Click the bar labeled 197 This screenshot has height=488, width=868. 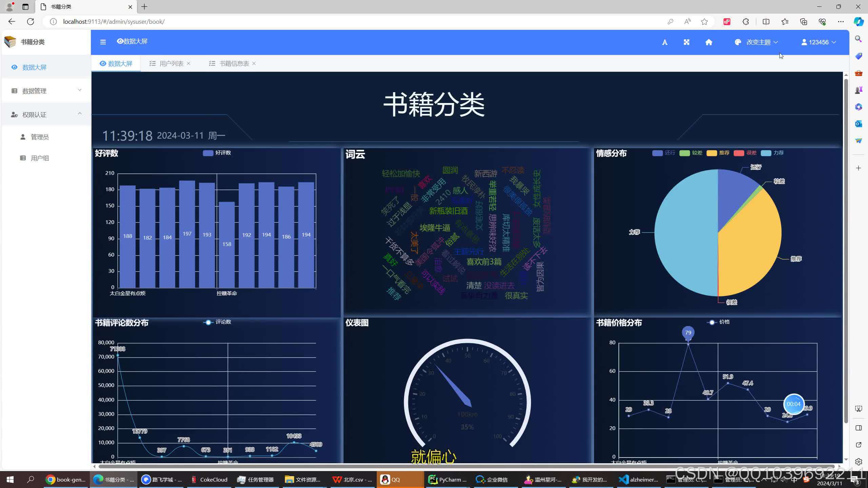pyautogui.click(x=187, y=234)
